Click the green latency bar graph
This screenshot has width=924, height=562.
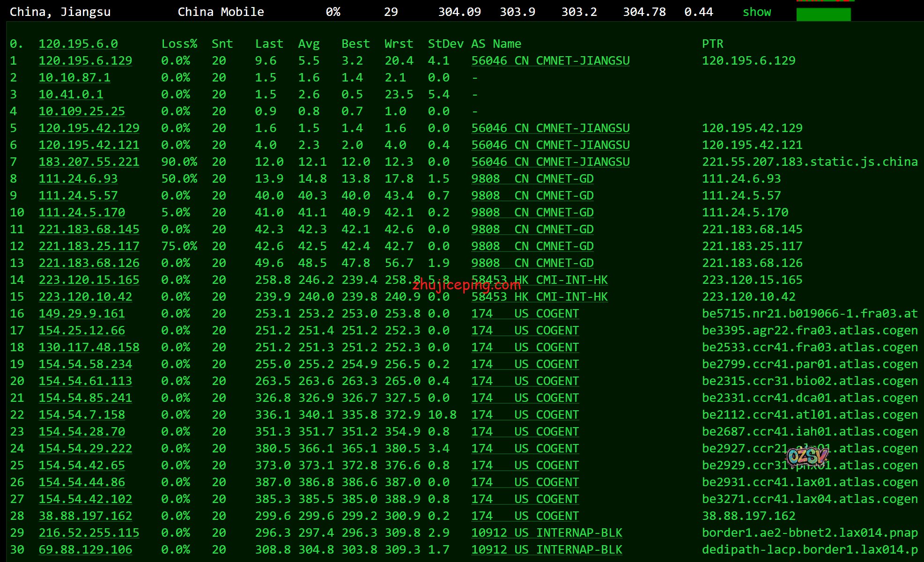click(x=823, y=15)
